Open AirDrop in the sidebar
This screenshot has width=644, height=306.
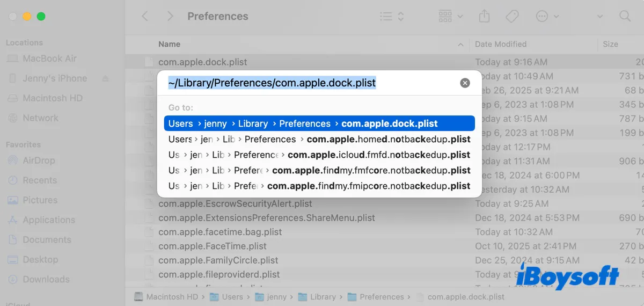coord(40,161)
